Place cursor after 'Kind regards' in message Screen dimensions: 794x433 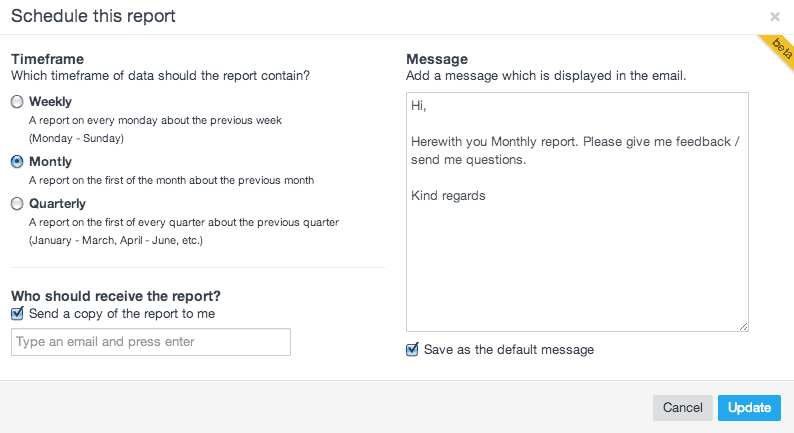486,196
